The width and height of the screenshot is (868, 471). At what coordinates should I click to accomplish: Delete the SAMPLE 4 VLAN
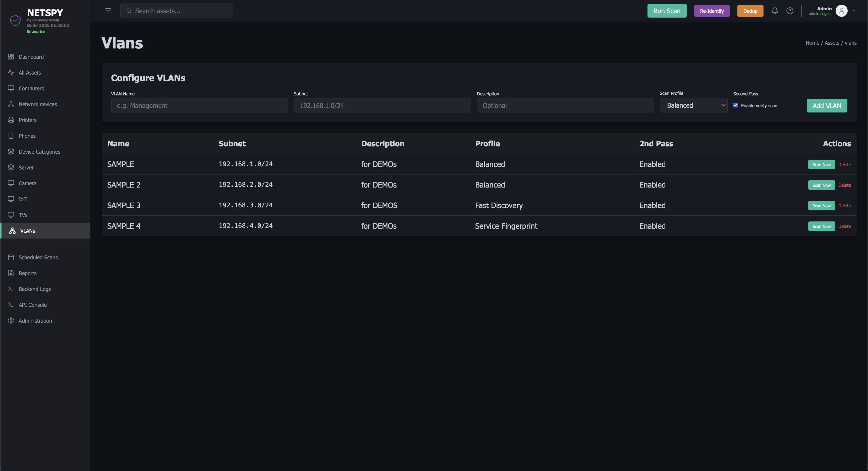tap(844, 226)
